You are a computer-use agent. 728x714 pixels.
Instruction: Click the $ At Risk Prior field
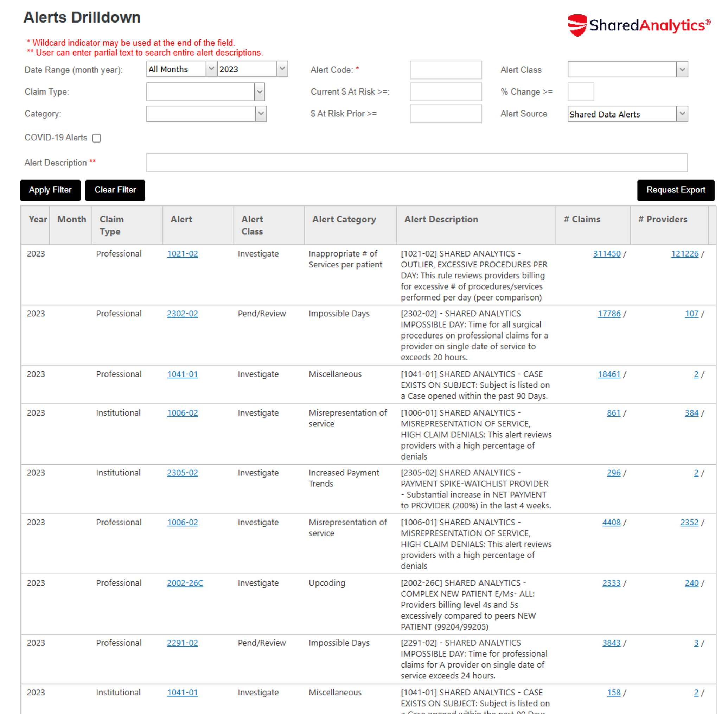tap(445, 114)
